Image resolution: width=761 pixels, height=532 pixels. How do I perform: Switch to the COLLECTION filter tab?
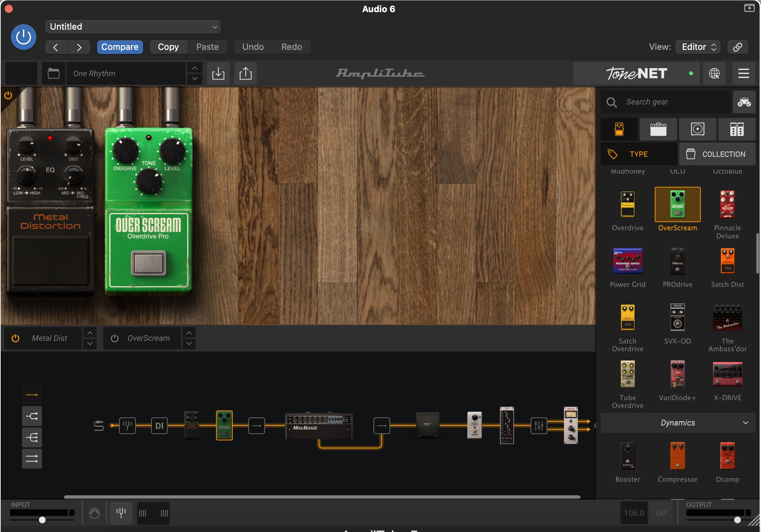tap(717, 154)
